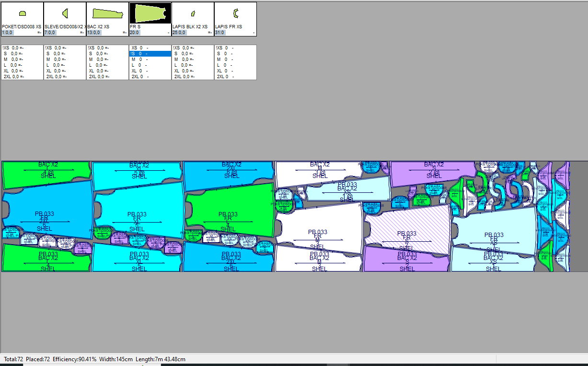Click the BAC X2 XS piece icon
Image resolution: width=588 pixels, height=366 pixels.
pyautogui.click(x=107, y=13)
